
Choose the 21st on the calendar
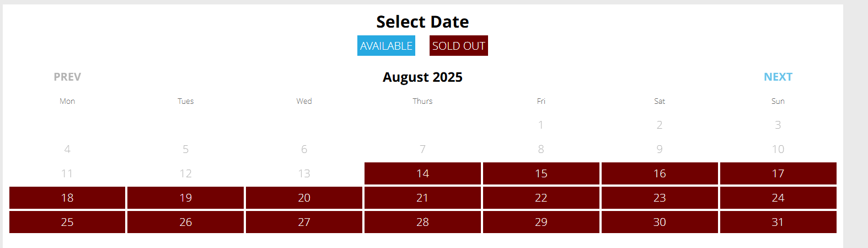coord(422,198)
